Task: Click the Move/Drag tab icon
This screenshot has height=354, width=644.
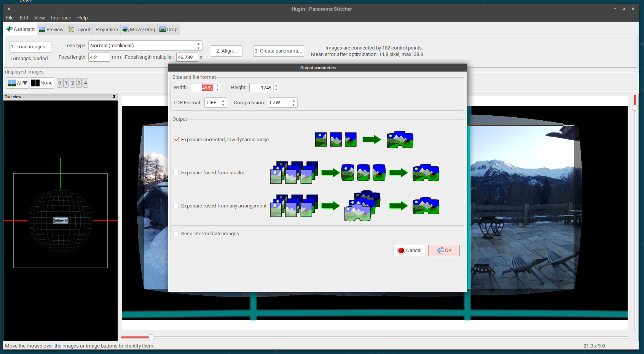Action: tap(126, 30)
